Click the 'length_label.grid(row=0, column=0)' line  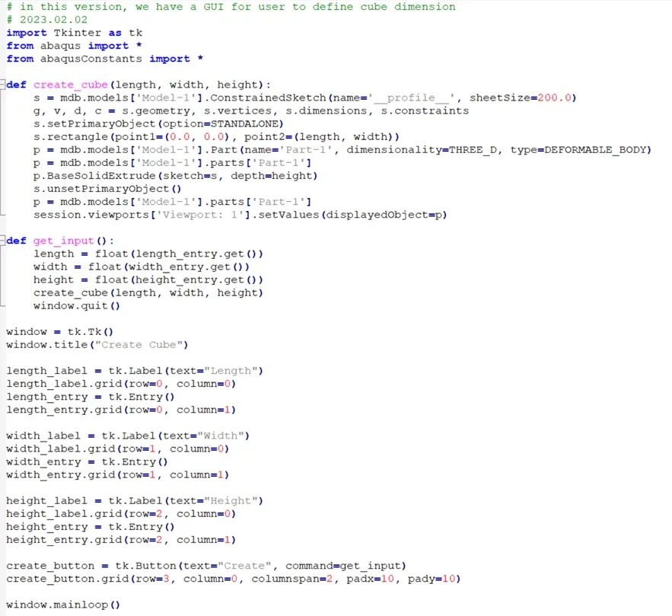[x=121, y=384]
